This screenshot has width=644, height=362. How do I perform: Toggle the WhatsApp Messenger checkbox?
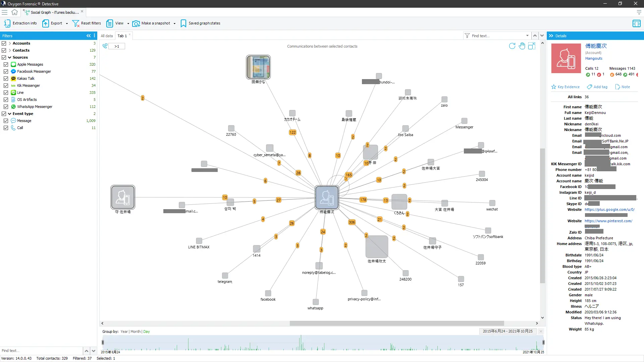[x=6, y=107]
